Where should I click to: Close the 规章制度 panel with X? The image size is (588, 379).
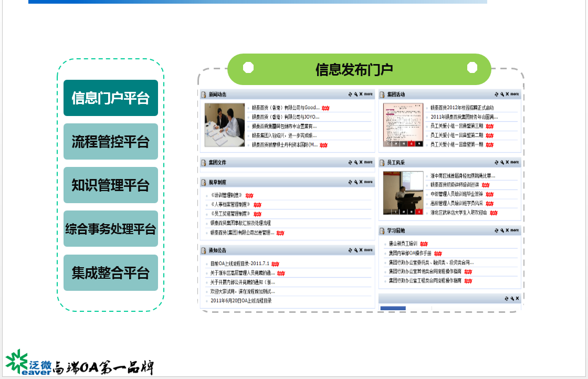pos(361,182)
